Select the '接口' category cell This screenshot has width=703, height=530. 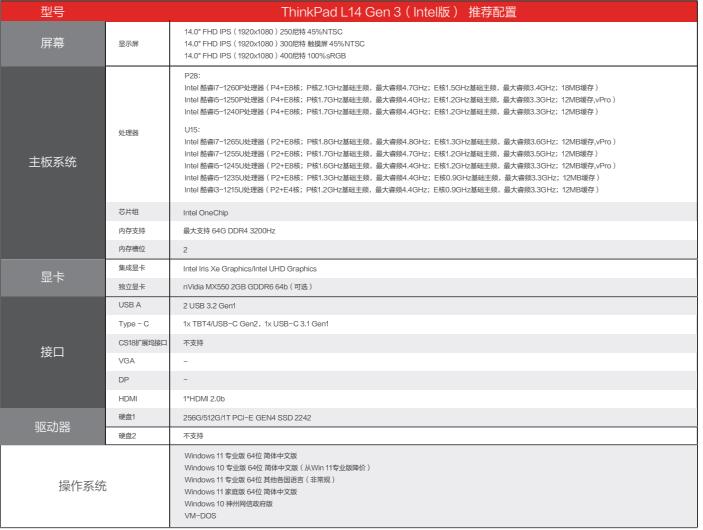(x=52, y=352)
